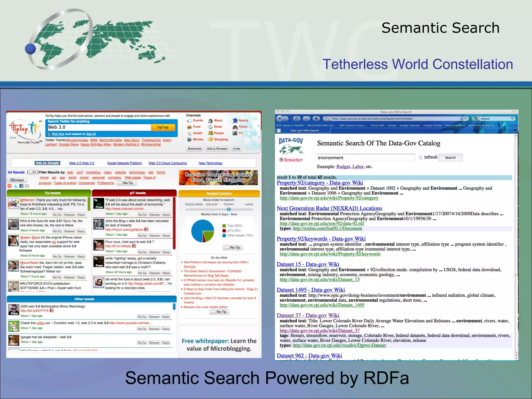Click Re-Tip under the pie chart
532x399 pixels.
[x=233, y=248]
